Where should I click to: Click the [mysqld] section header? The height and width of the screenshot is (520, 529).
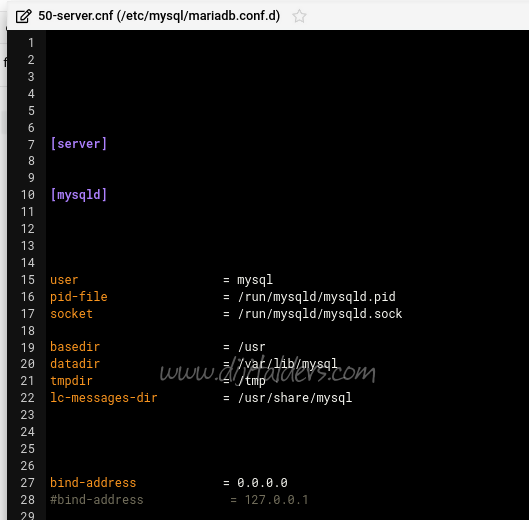point(79,195)
